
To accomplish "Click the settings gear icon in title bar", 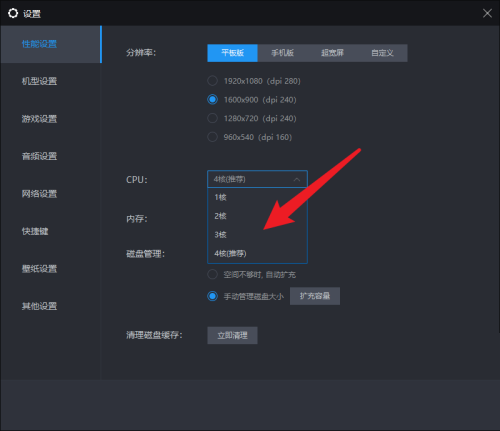I will coord(13,13).
